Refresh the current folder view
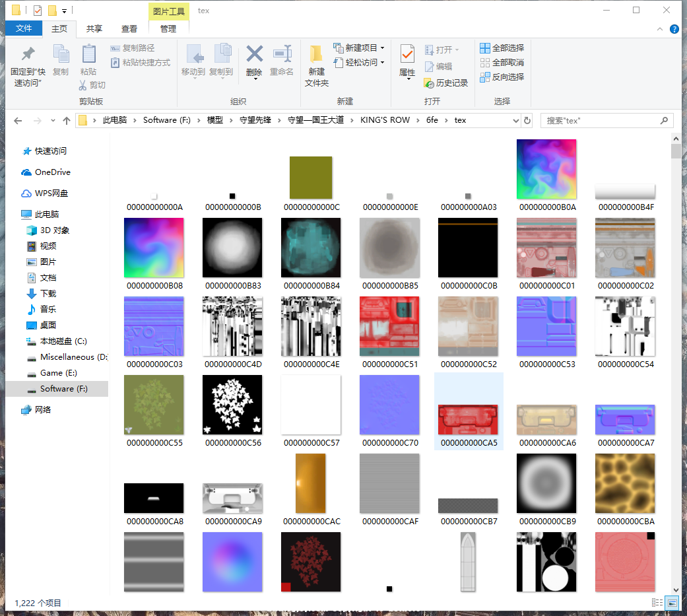Viewport: 687px width, 616px height. [x=527, y=120]
